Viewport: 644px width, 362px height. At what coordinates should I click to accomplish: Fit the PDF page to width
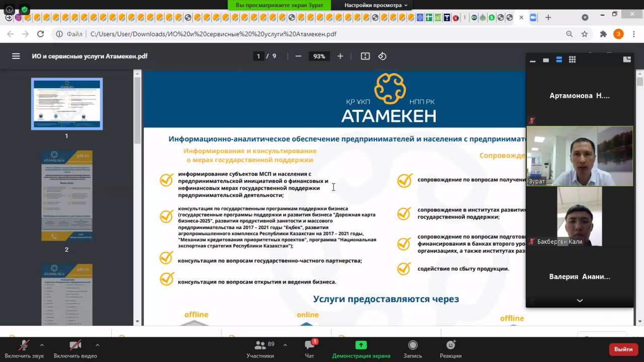365,56
